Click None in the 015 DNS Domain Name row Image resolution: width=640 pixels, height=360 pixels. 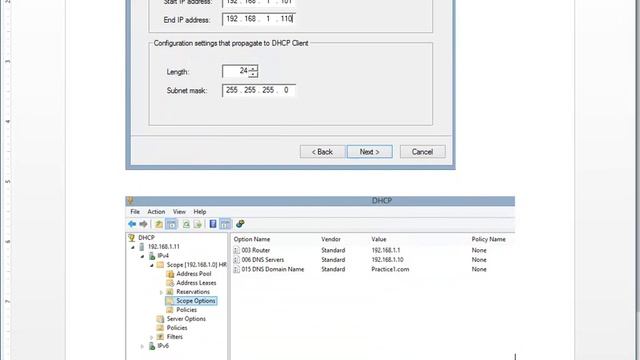[479, 269]
